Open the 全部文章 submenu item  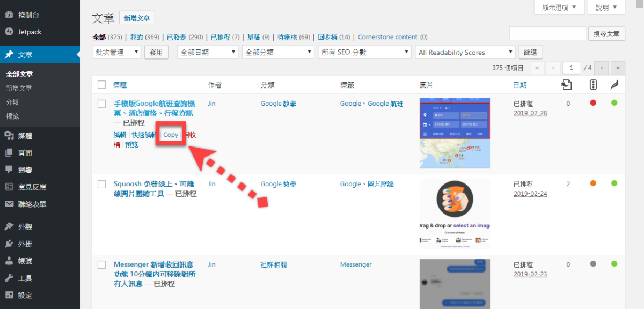19,74
